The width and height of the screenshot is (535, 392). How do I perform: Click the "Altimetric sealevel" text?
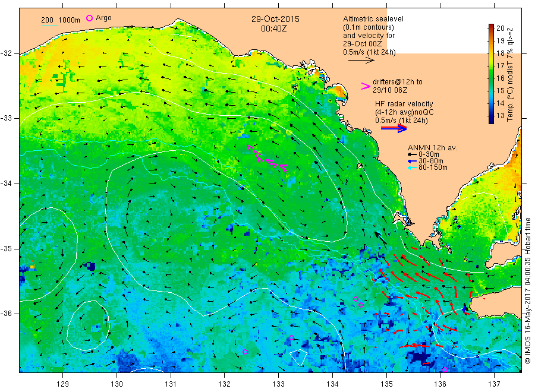373,19
